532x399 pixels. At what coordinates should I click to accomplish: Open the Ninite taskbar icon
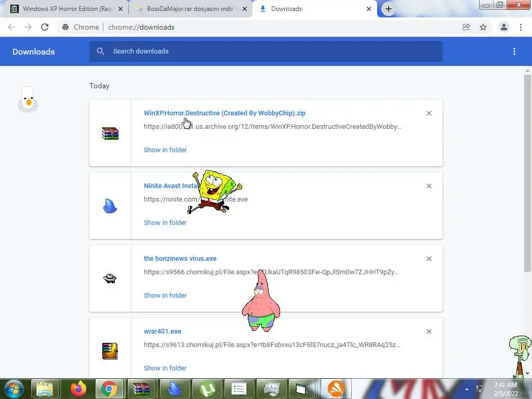tap(175, 389)
